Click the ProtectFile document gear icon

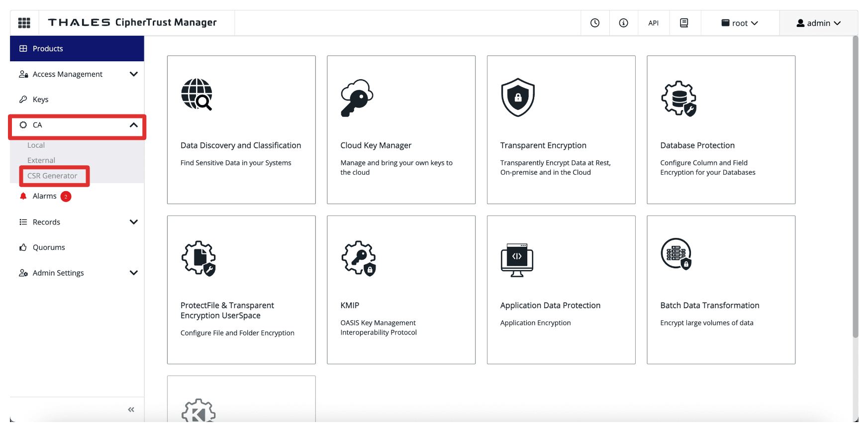point(198,258)
